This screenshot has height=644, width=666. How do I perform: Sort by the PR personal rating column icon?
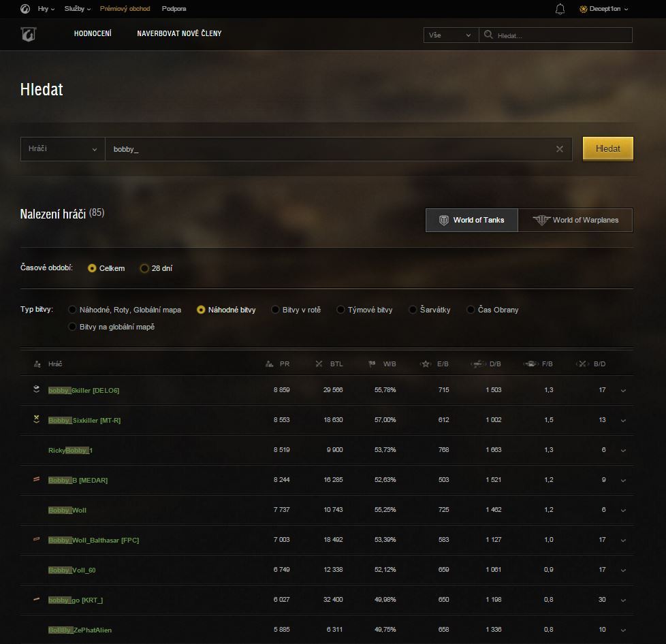tap(270, 364)
